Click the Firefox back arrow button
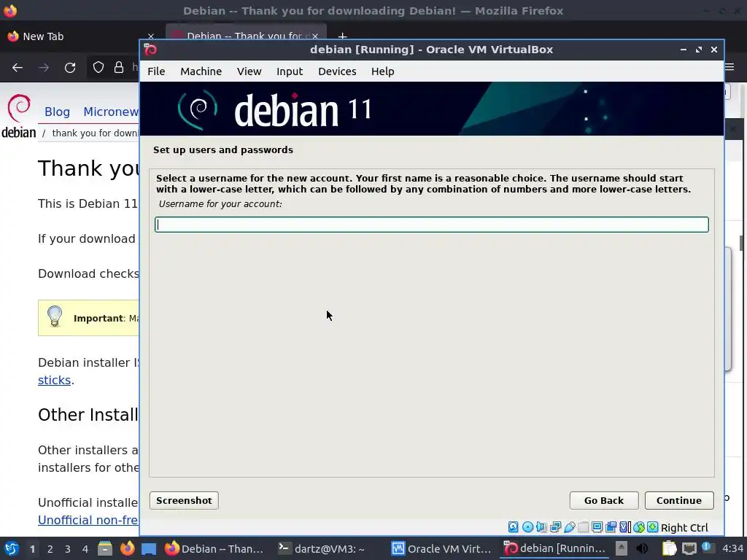747x560 pixels. tap(18, 68)
